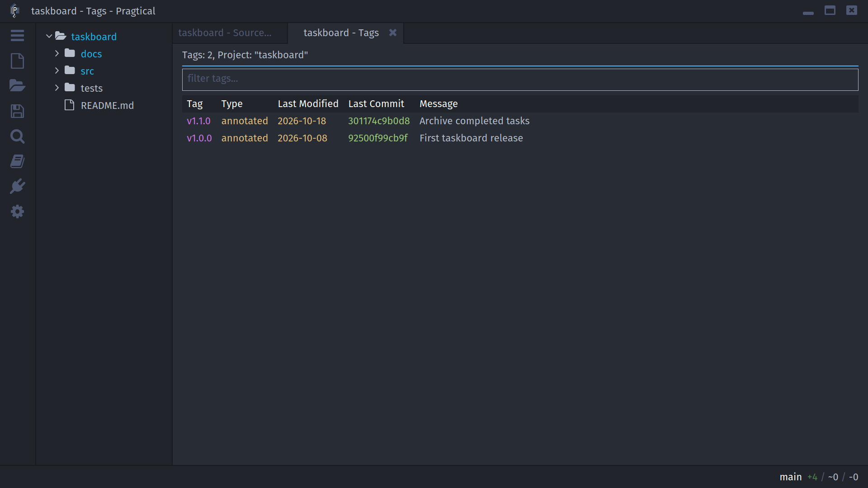
Task: Open the plugins plug icon
Action: click(17, 186)
